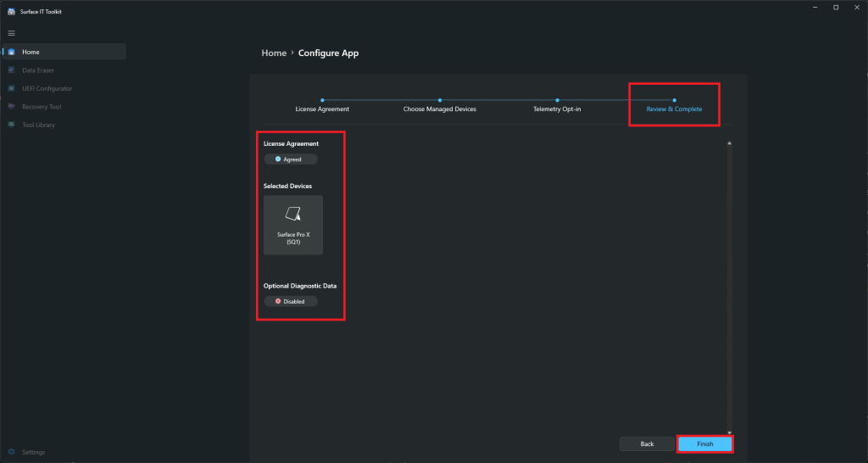Image resolution: width=868 pixels, height=463 pixels.
Task: Click the Home icon in sidebar
Action: (11, 53)
